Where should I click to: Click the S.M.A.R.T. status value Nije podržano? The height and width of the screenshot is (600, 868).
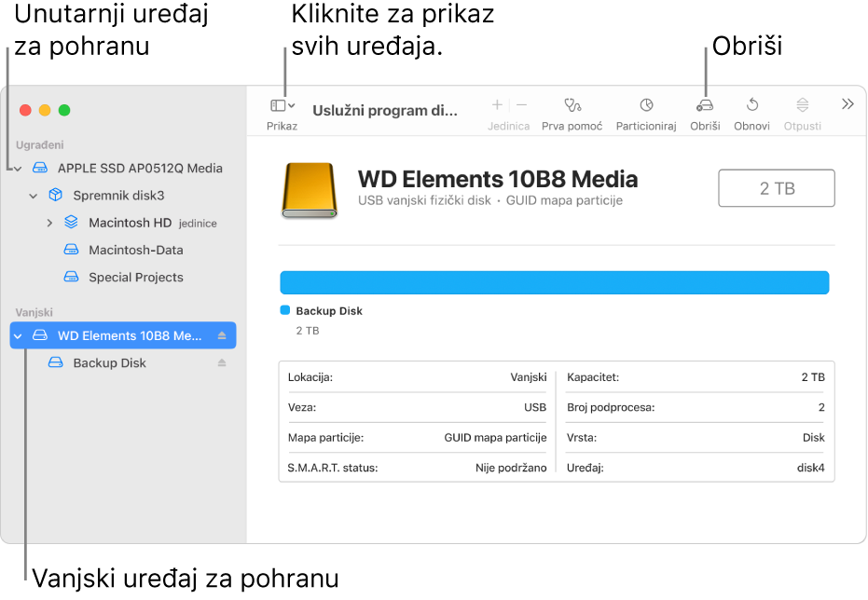[x=511, y=468]
